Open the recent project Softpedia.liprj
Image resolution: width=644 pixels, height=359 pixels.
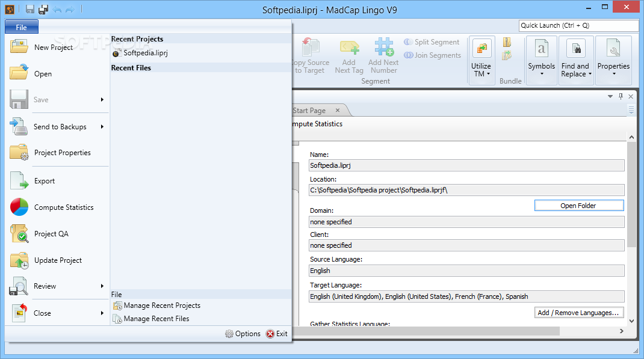pyautogui.click(x=140, y=53)
